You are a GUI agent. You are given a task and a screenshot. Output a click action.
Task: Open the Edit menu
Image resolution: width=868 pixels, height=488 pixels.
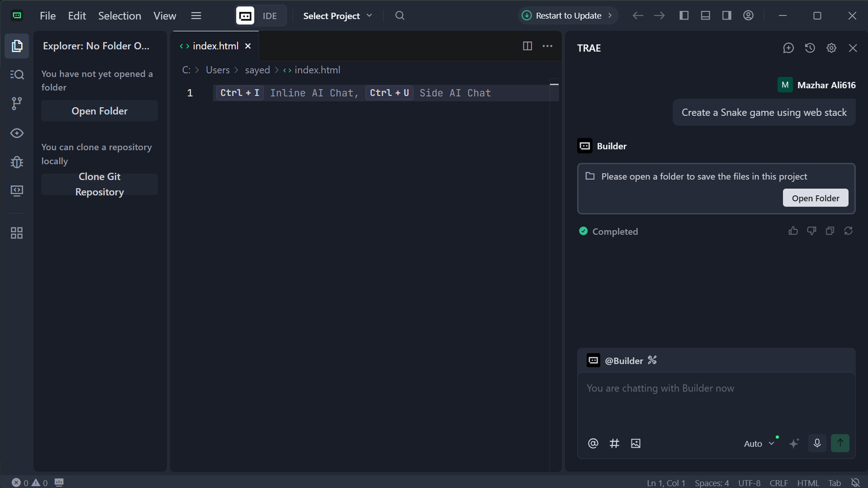77,16
